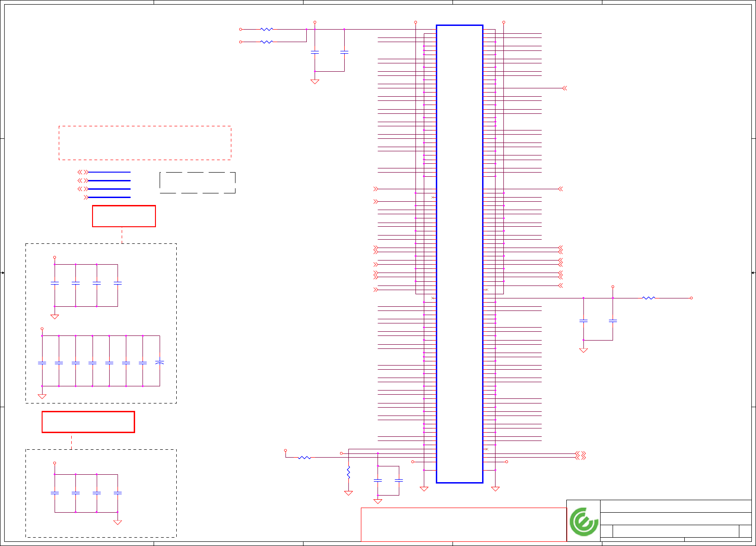Select the resistor beside the two capacitors right of connector

649,298
